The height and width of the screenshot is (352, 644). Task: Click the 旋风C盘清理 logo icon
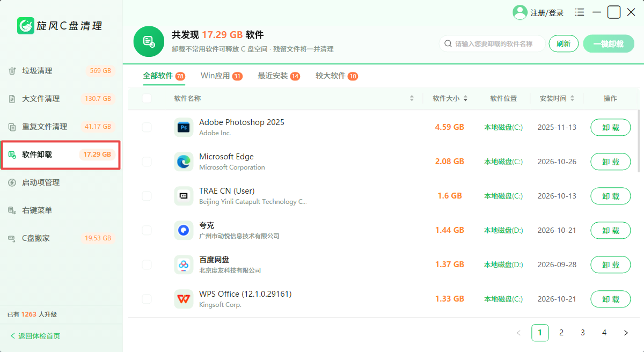click(25, 25)
